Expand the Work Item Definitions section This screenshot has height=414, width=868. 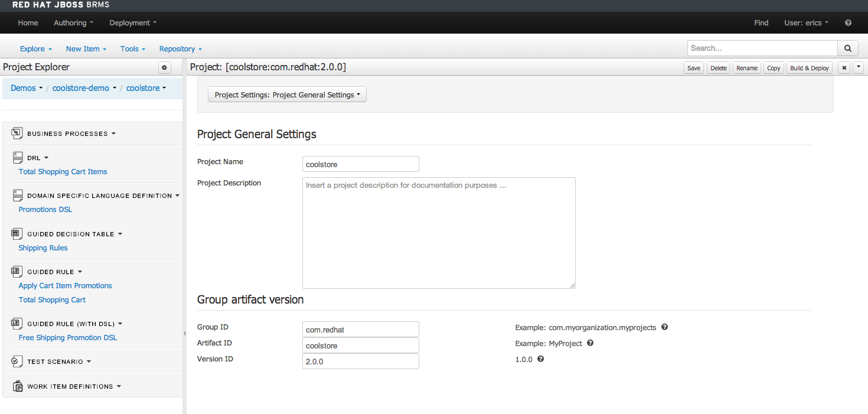pos(119,387)
